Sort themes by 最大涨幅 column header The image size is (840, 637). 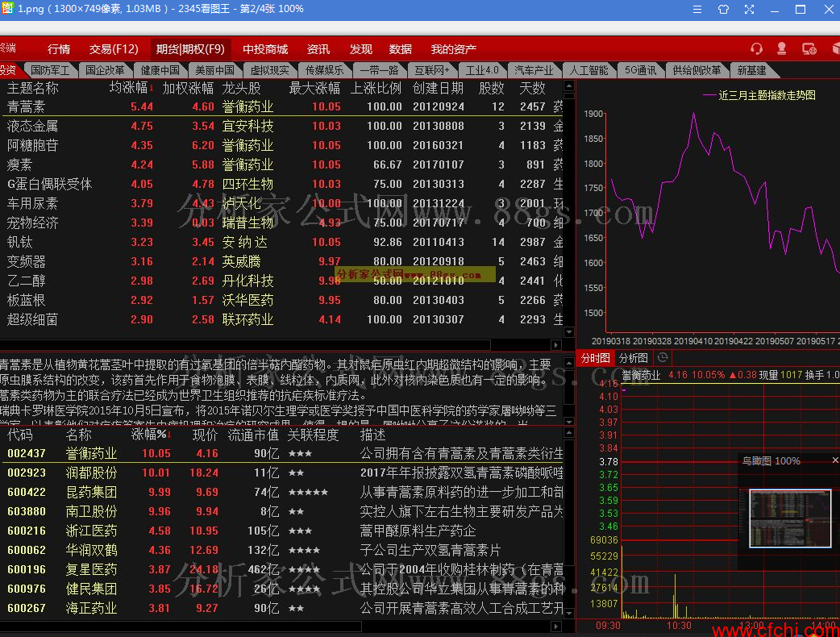pos(314,88)
